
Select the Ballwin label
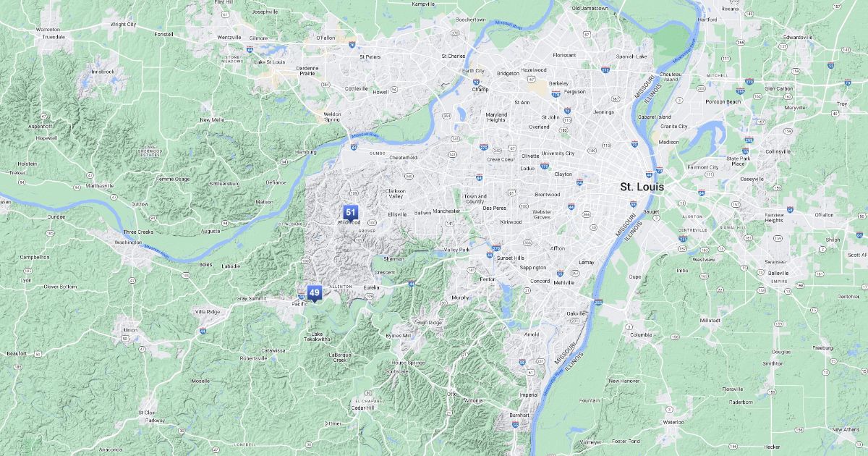click(x=422, y=213)
